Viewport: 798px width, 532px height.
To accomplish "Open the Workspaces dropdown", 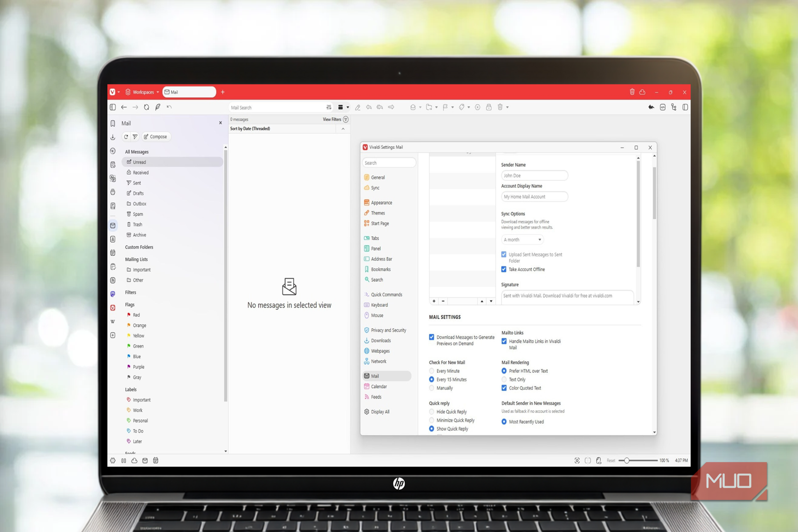I will [142, 92].
